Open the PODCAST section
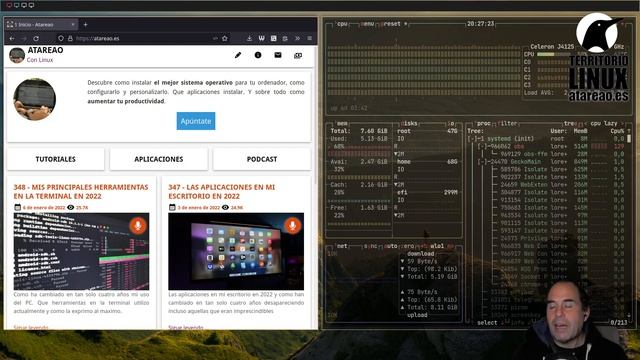Image resolution: width=640 pixels, height=360 pixels. (262, 159)
